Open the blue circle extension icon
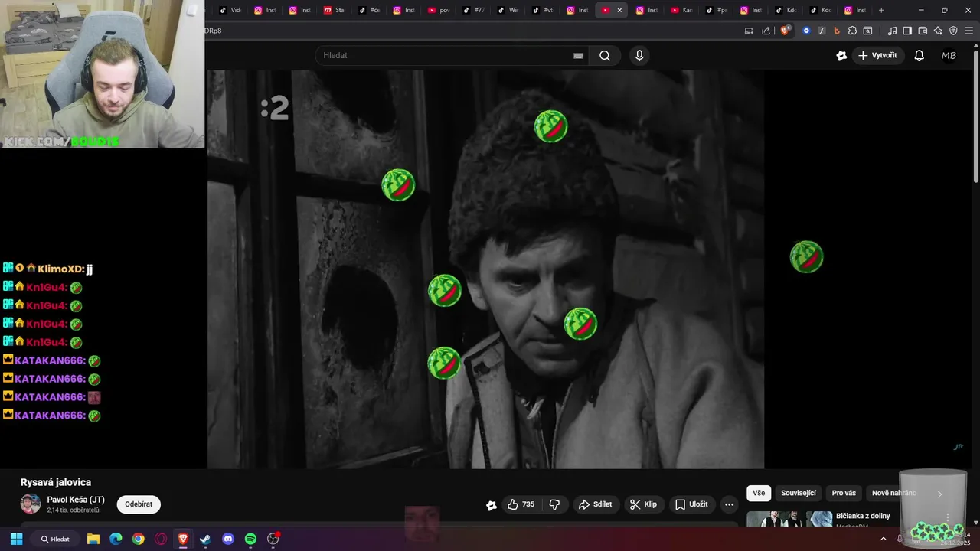This screenshot has width=980, height=551. pyautogui.click(x=806, y=31)
